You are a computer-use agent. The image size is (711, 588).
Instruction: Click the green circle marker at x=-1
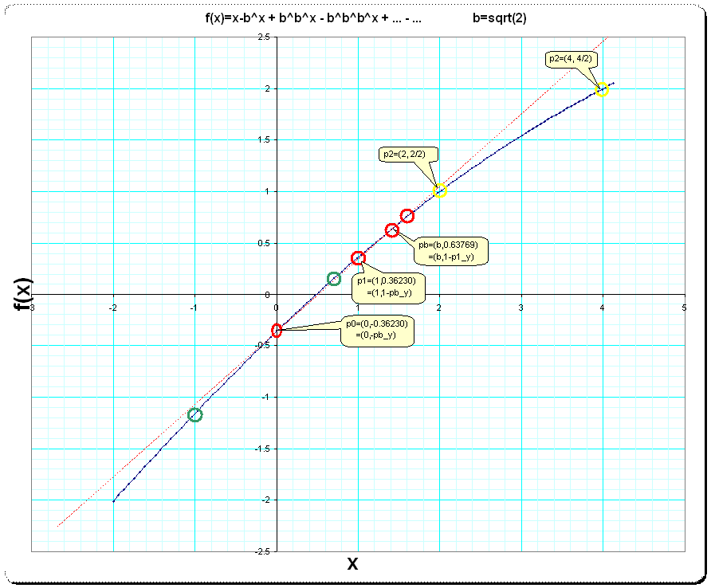[x=195, y=414]
